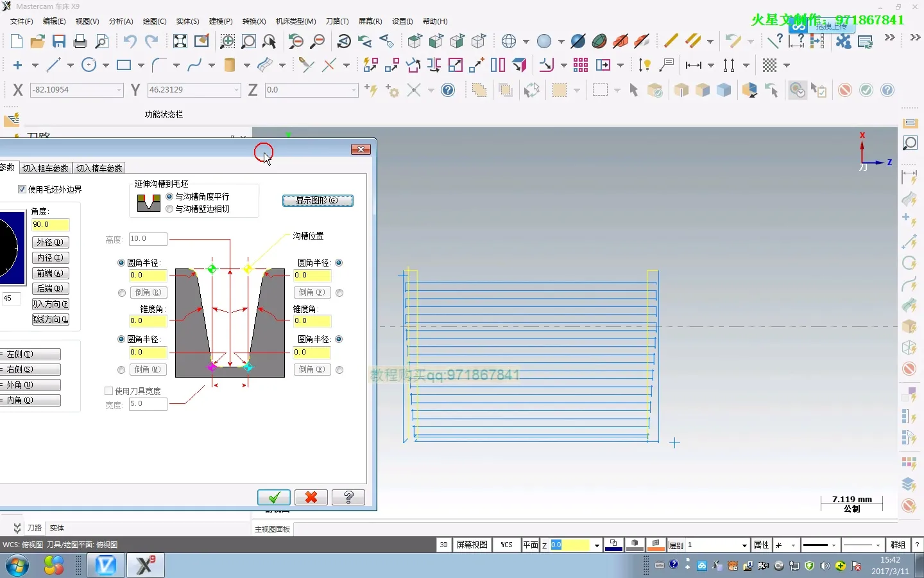Click the 外径(D) button

pos(50,242)
